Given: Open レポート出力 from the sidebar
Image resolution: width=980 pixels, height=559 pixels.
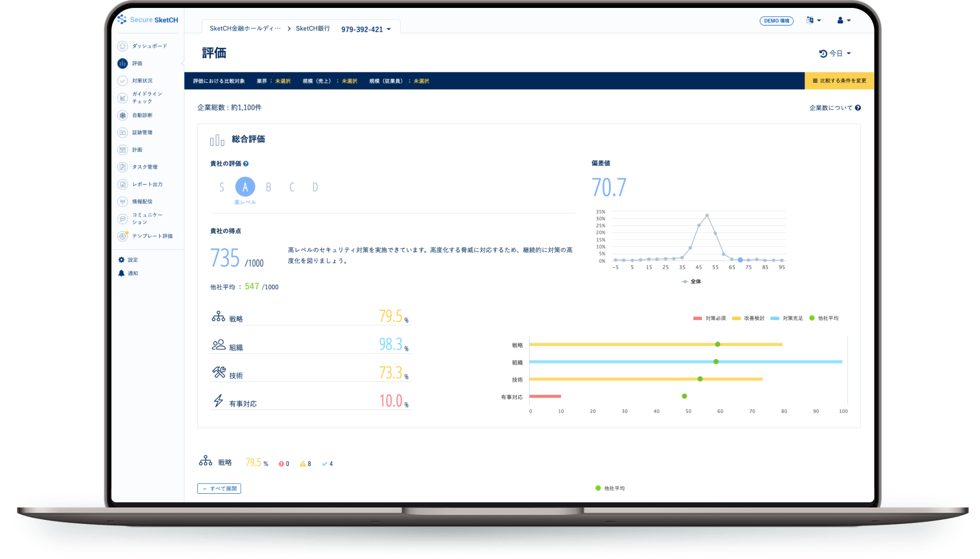Looking at the screenshot, I should pos(140,184).
